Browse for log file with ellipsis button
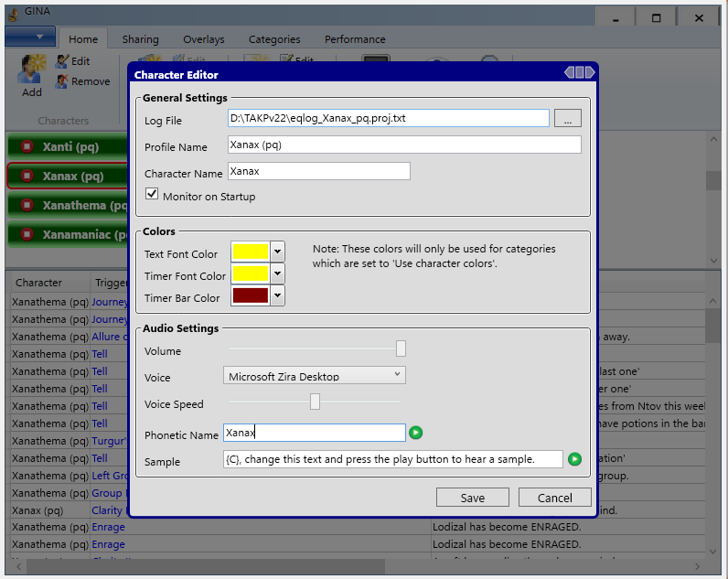Viewport: 728px width, 579px height. (568, 119)
